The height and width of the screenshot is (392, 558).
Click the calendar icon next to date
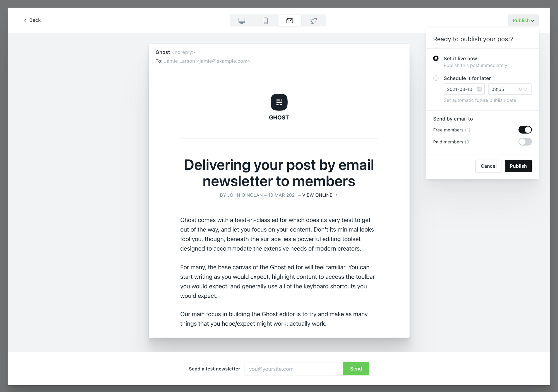(479, 89)
